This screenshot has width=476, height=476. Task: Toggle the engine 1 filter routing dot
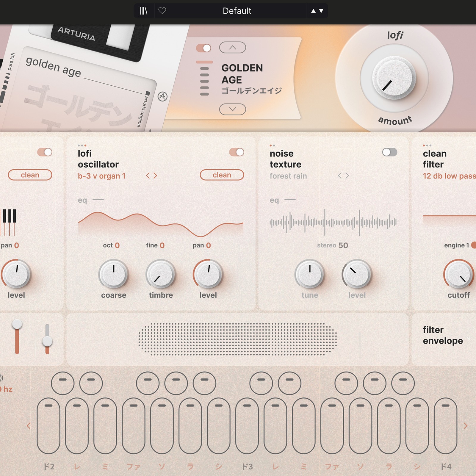474,245
